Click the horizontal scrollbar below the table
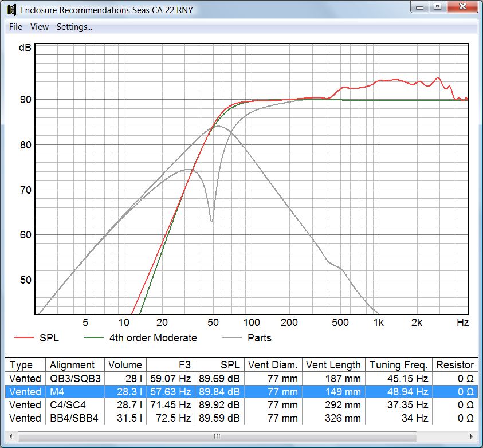483x448 pixels. click(x=217, y=435)
